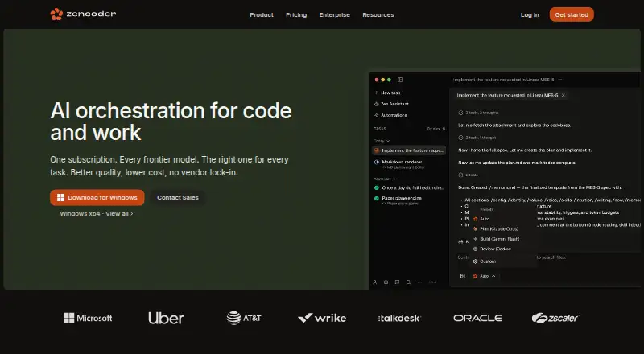Open the Pricing page
644x354 pixels.
[296, 14]
